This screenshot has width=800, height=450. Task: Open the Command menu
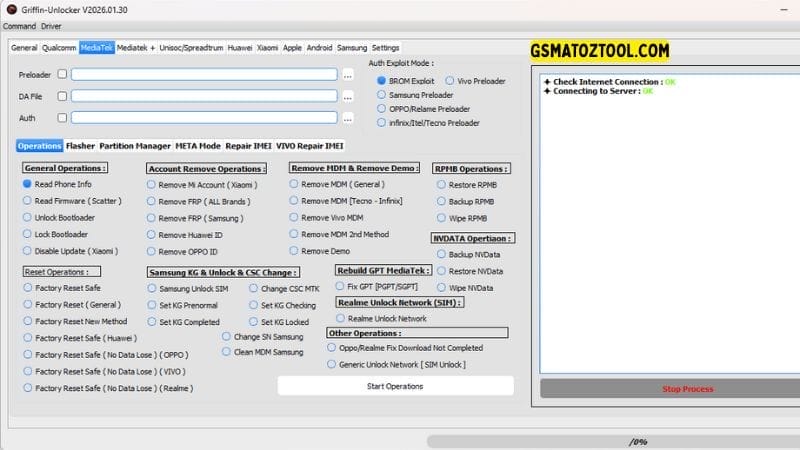19,26
